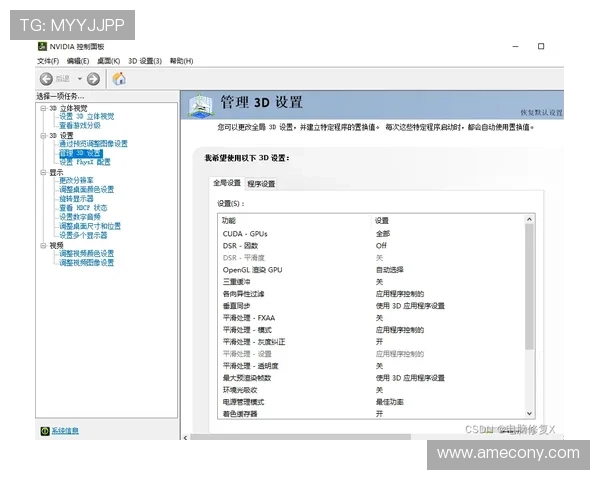Click the Back arrow toolbar button
Image resolution: width=600 pixels, height=480 pixels.
point(46,79)
